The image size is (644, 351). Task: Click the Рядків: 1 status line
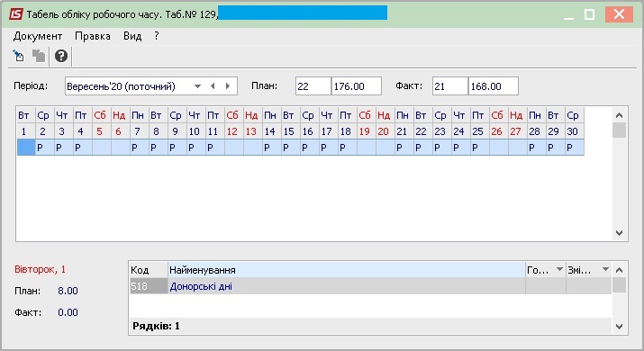[x=156, y=326]
